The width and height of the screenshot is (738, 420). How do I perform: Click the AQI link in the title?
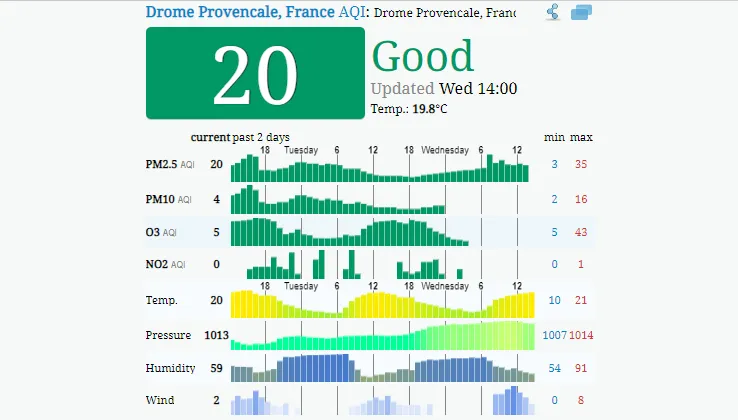pyautogui.click(x=353, y=12)
